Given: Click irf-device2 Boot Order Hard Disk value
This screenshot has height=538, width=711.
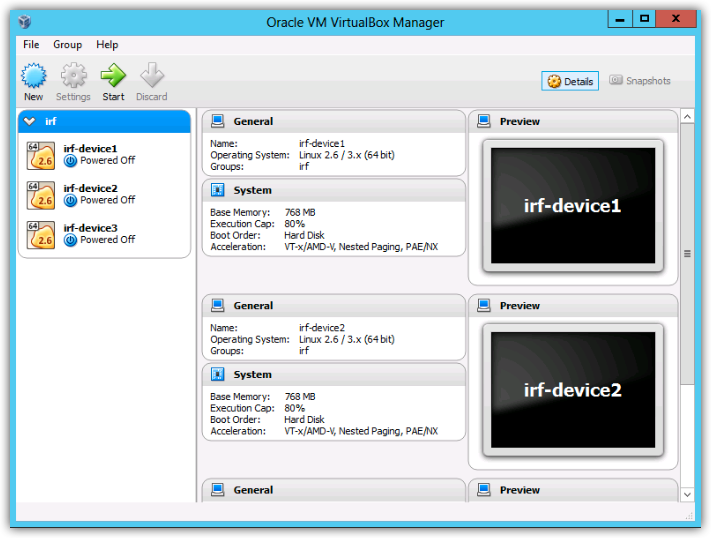Looking at the screenshot, I should click(x=304, y=419).
